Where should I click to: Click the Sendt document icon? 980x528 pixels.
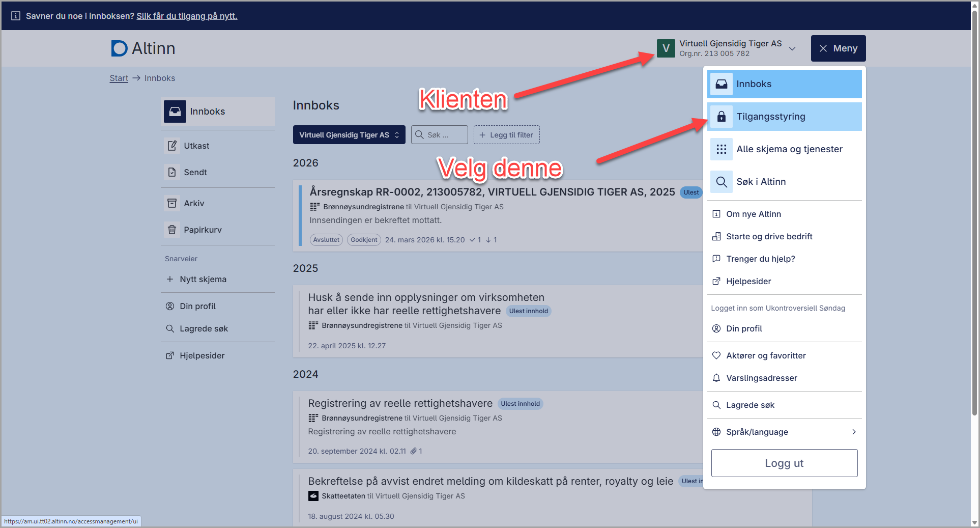coord(172,172)
